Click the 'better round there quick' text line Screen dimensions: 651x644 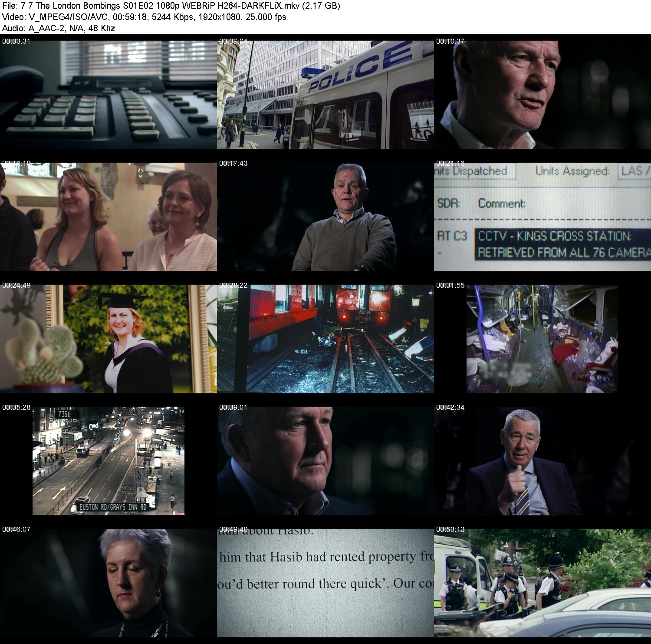point(315,584)
